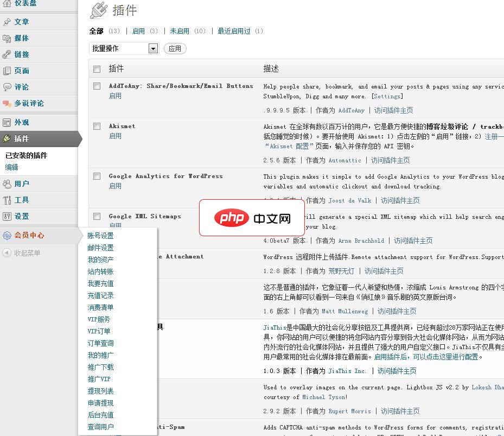Viewport: 504px width, 436px height.
Task: Open the 外观 appearance icon
Action: [7, 122]
